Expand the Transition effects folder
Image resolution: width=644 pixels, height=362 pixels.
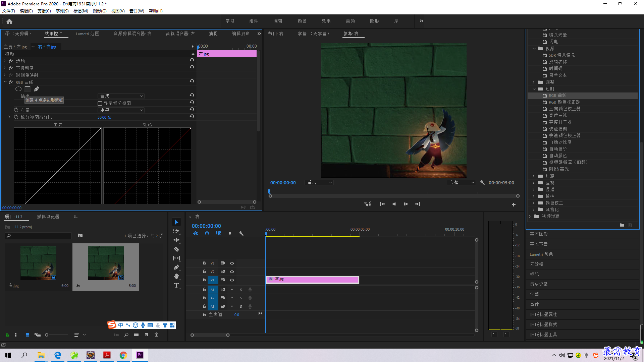tap(533, 176)
